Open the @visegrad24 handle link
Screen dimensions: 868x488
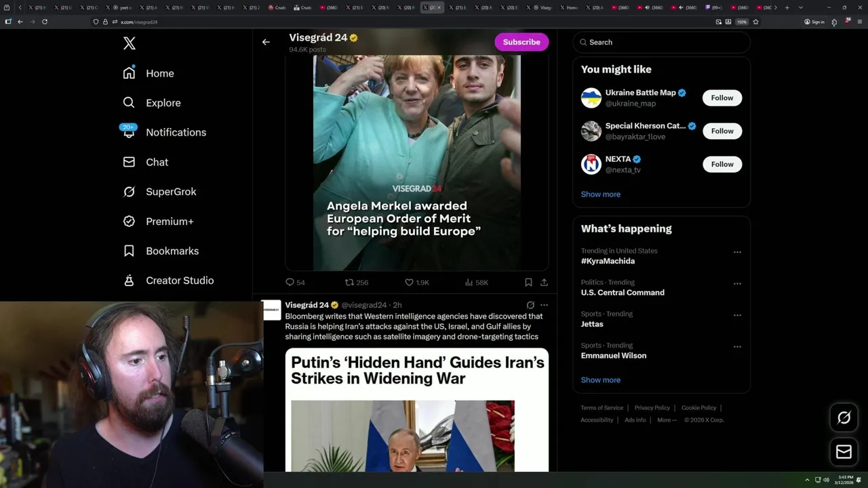(364, 305)
